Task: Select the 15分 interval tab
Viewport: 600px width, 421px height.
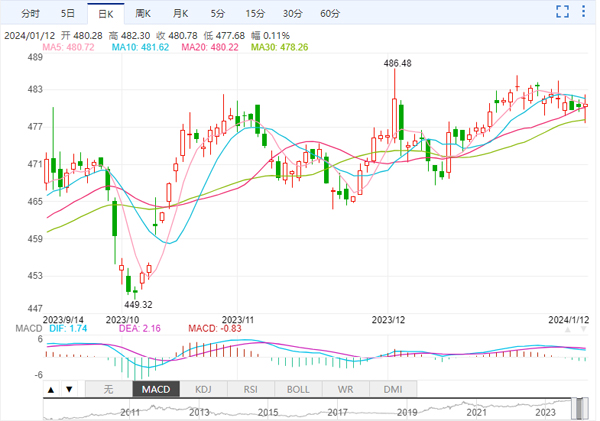Action: coord(255,14)
